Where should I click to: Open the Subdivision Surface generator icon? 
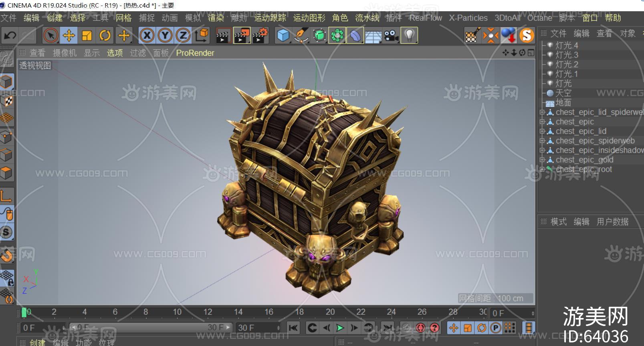pyautogui.click(x=319, y=36)
